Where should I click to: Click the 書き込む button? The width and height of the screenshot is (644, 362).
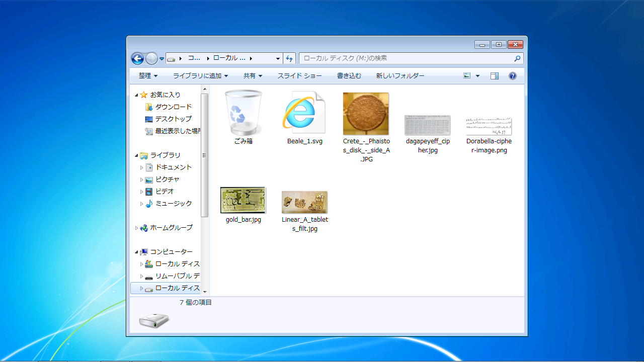click(x=349, y=76)
